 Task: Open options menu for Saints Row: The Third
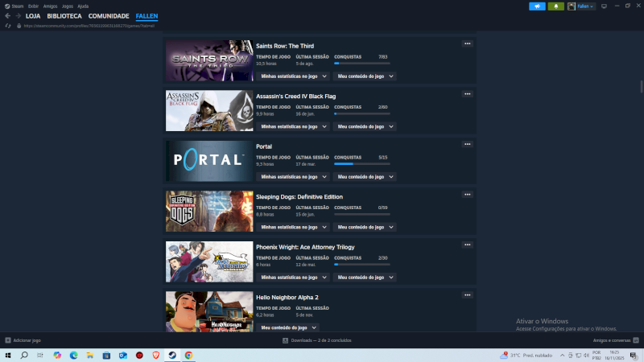tap(468, 43)
